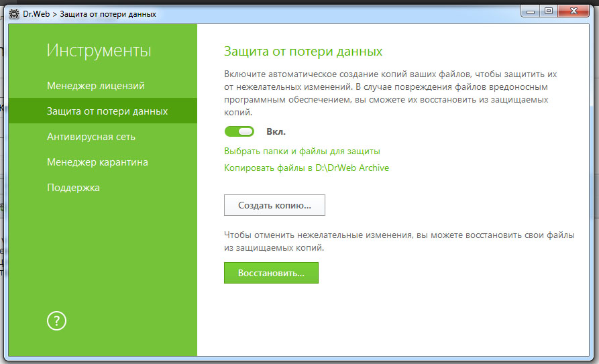
Task: Go to 'Антивирусная сеть' section
Action: click(x=91, y=137)
